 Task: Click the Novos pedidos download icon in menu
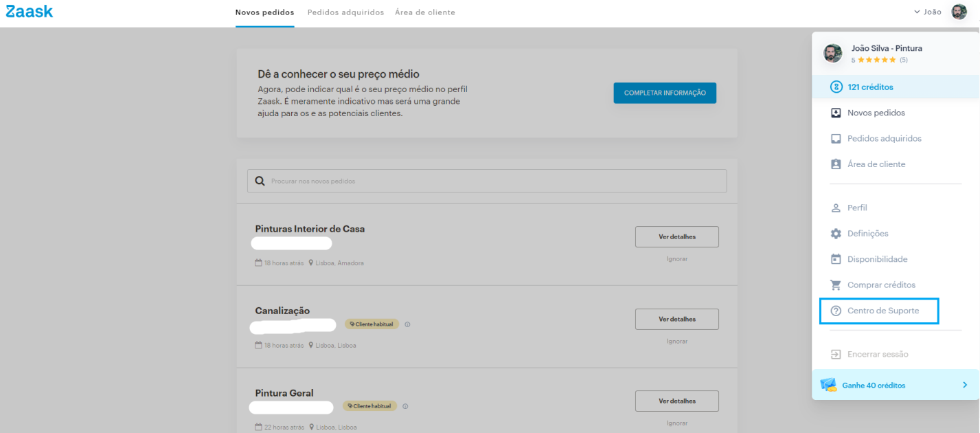[x=836, y=113]
